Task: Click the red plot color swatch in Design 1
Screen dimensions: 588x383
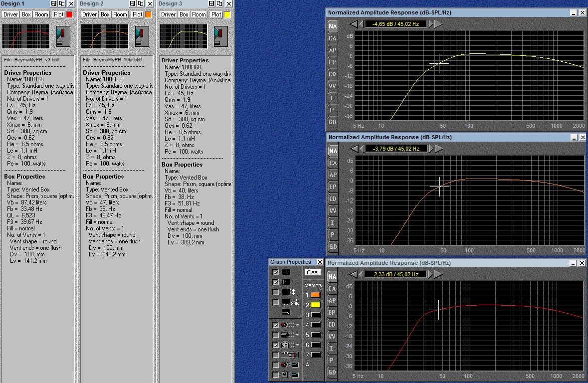Action: [70, 14]
